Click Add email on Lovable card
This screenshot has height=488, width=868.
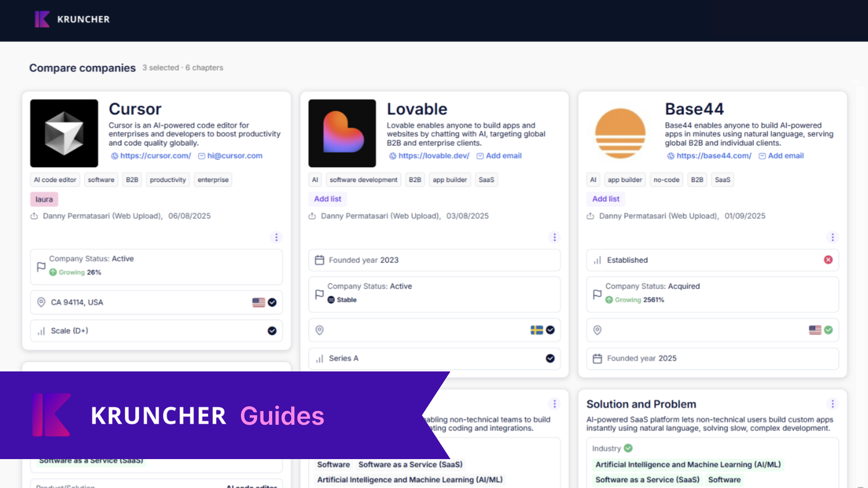pos(503,156)
